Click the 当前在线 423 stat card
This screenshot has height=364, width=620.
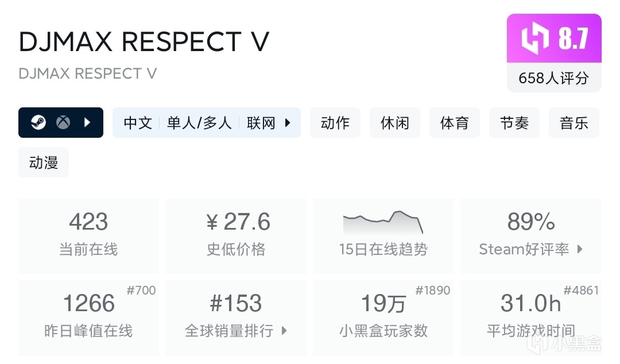tap(88, 236)
